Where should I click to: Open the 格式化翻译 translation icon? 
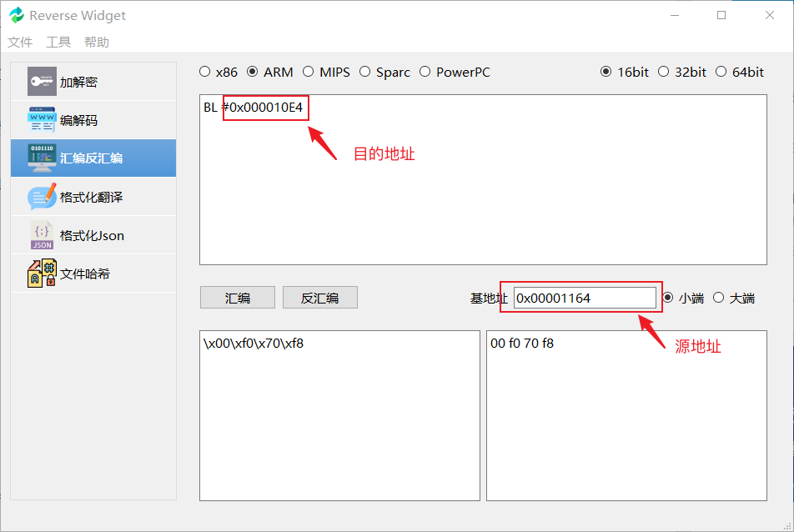coord(42,197)
